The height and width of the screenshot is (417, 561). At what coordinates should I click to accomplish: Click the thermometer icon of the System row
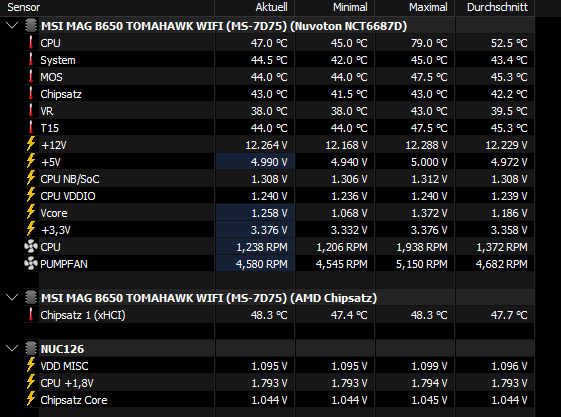31,60
